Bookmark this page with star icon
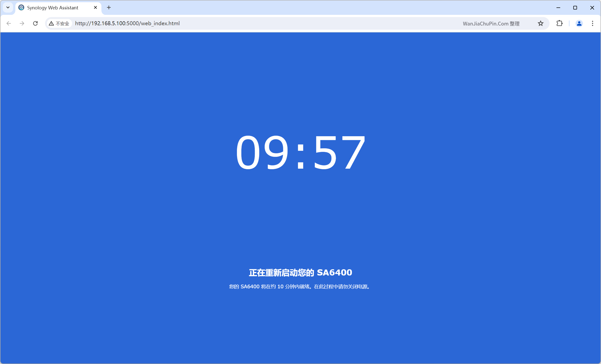 pyautogui.click(x=541, y=23)
